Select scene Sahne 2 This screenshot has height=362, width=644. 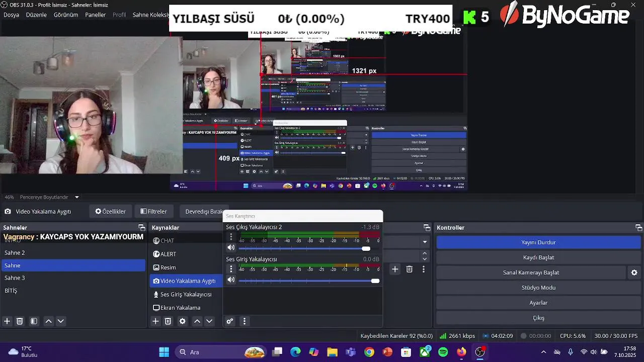[73, 253]
